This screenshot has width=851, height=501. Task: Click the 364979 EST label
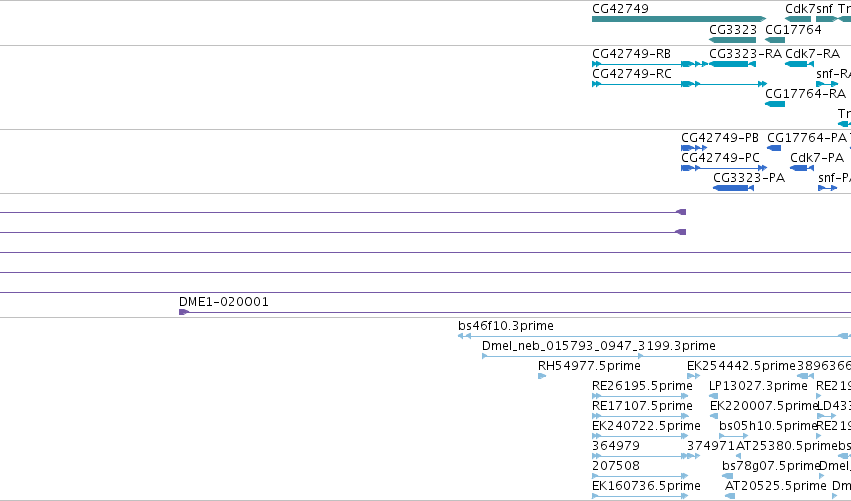[615, 446]
